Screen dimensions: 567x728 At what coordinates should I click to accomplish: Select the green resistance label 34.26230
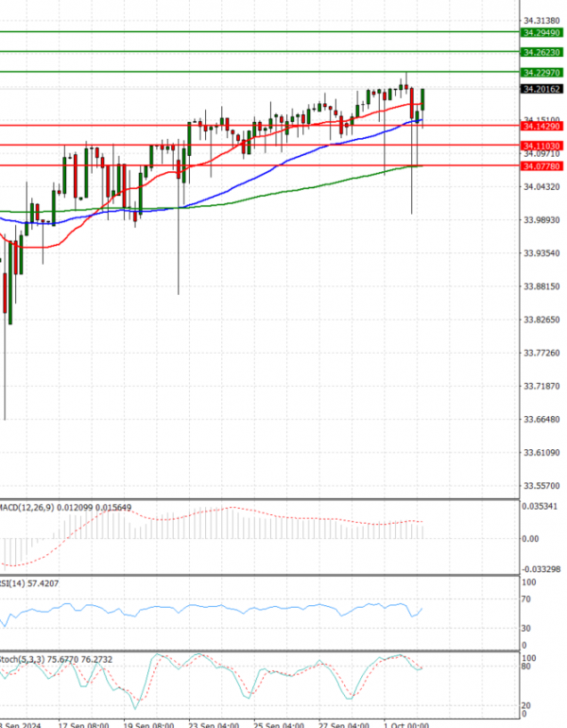tap(542, 52)
